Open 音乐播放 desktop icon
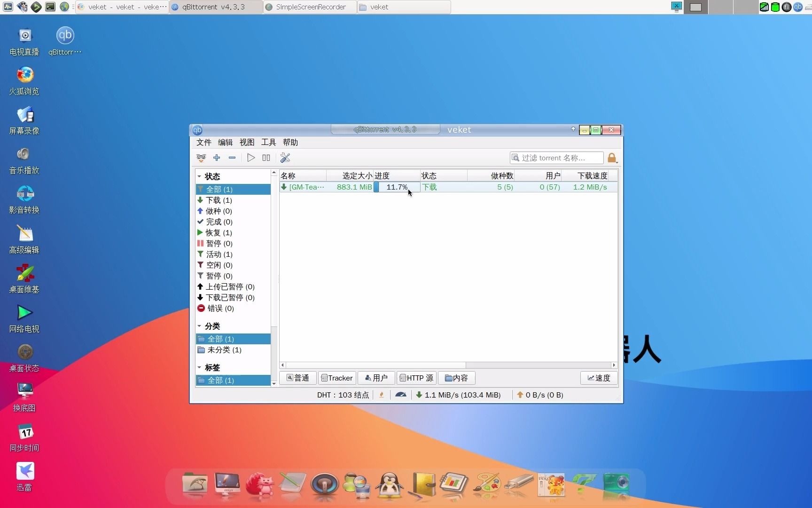The width and height of the screenshot is (812, 508). tap(24, 160)
